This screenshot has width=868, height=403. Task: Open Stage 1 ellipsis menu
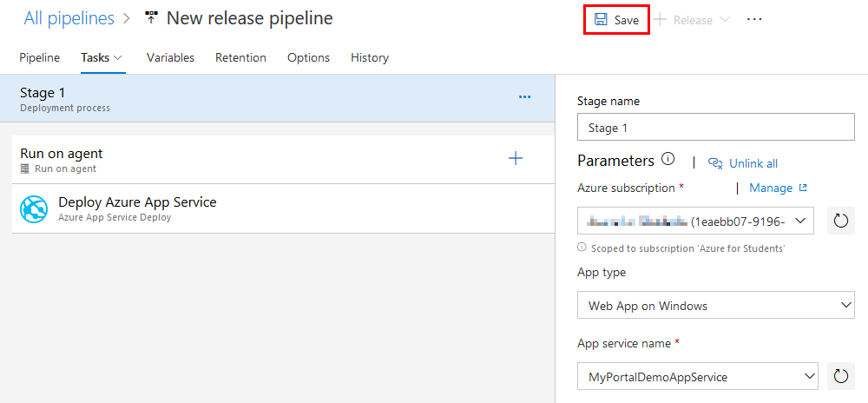tap(524, 97)
